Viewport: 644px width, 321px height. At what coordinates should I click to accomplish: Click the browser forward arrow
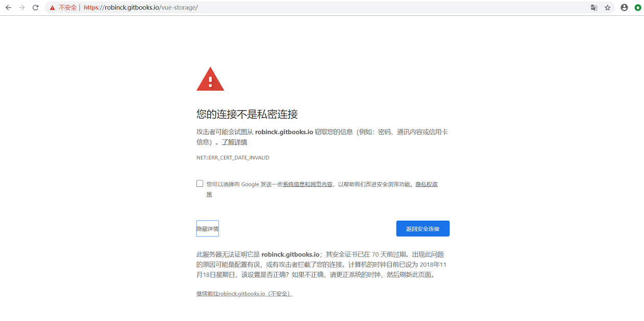point(21,8)
